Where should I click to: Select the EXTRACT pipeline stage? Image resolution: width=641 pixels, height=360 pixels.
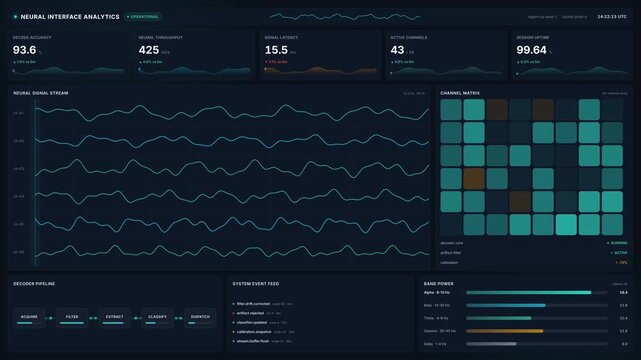[x=114, y=318]
